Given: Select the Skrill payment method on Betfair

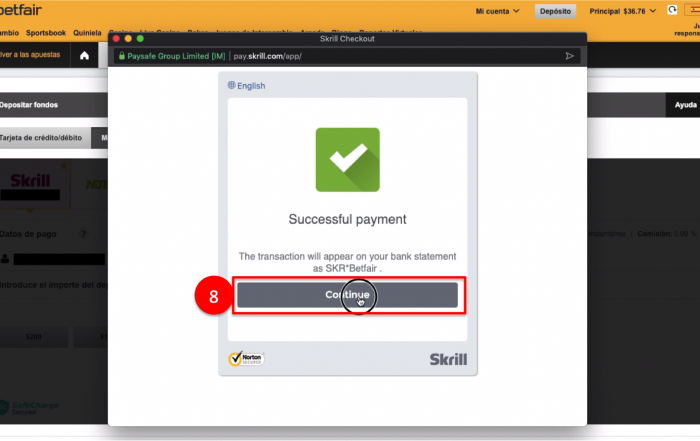Looking at the screenshot, I should pyautogui.click(x=35, y=184).
